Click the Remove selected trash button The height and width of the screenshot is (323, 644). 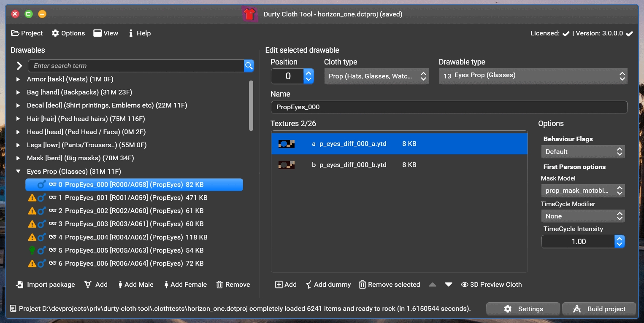[362, 285]
